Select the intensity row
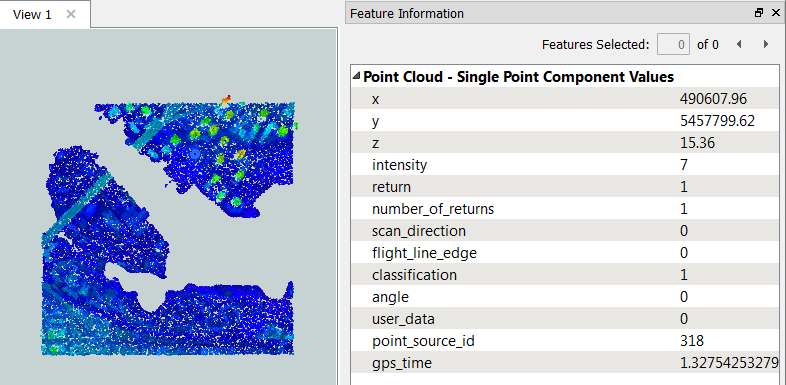 pos(565,165)
